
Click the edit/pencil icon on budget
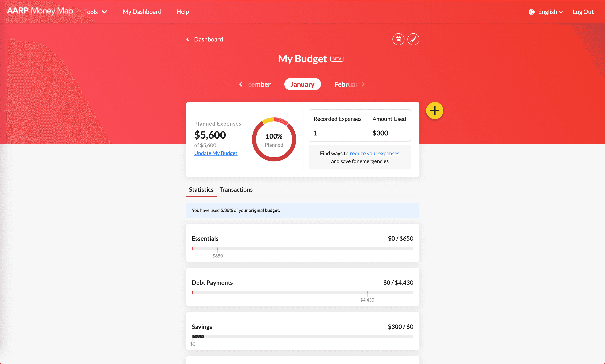[413, 39]
